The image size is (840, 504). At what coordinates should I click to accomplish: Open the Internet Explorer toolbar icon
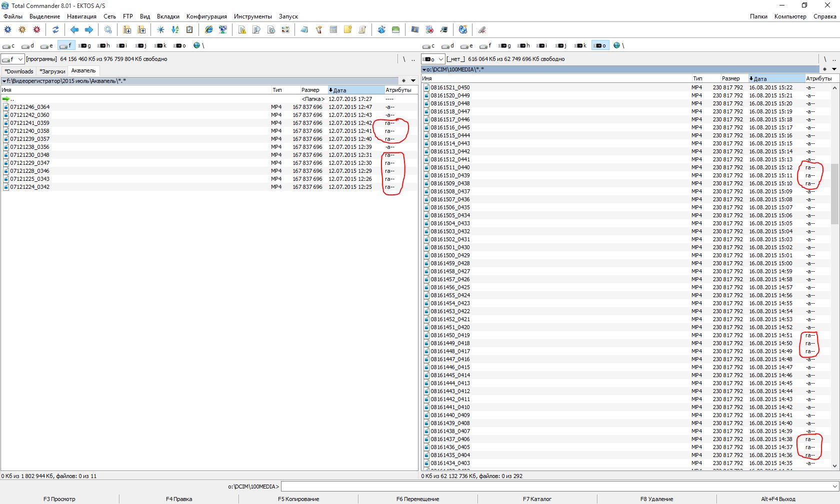coord(209,30)
